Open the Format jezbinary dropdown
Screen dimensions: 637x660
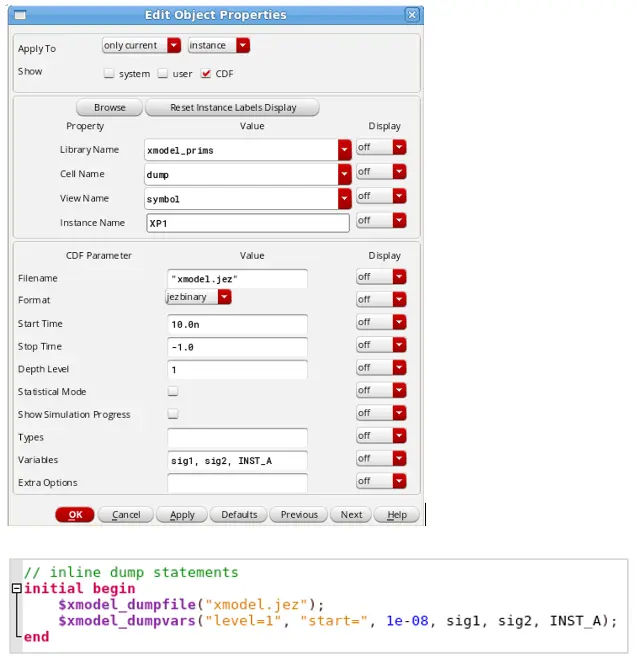pyautogui.click(x=198, y=297)
